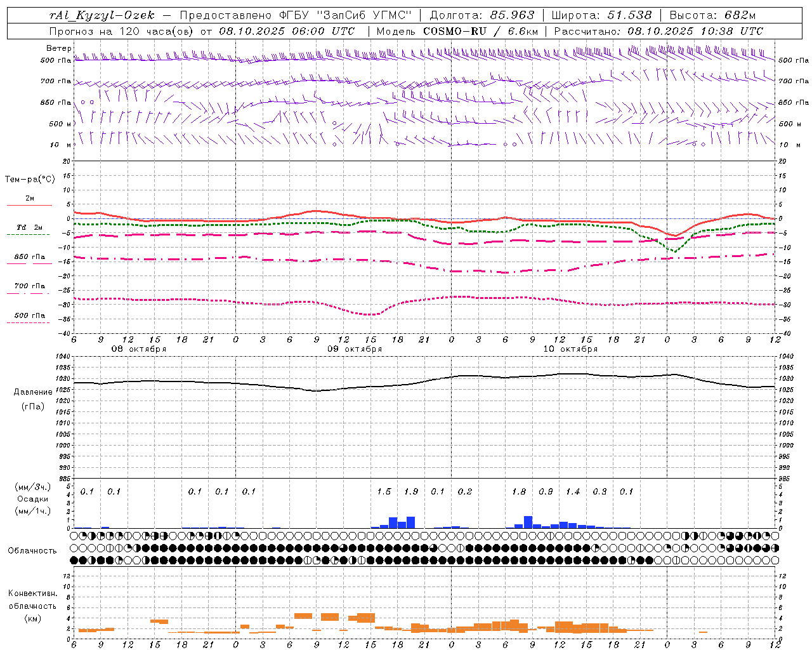
Task: Click the Осадки precipitation label
Action: click(x=33, y=500)
